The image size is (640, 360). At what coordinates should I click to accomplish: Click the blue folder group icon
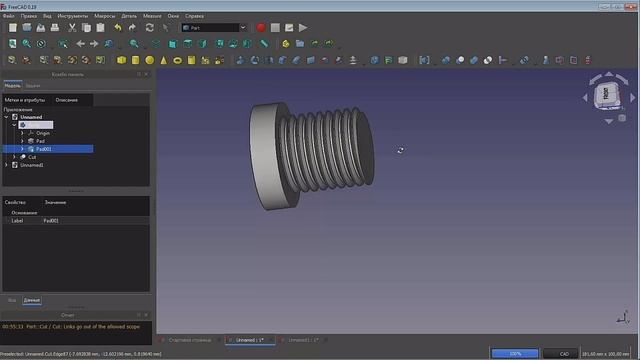coord(300,44)
